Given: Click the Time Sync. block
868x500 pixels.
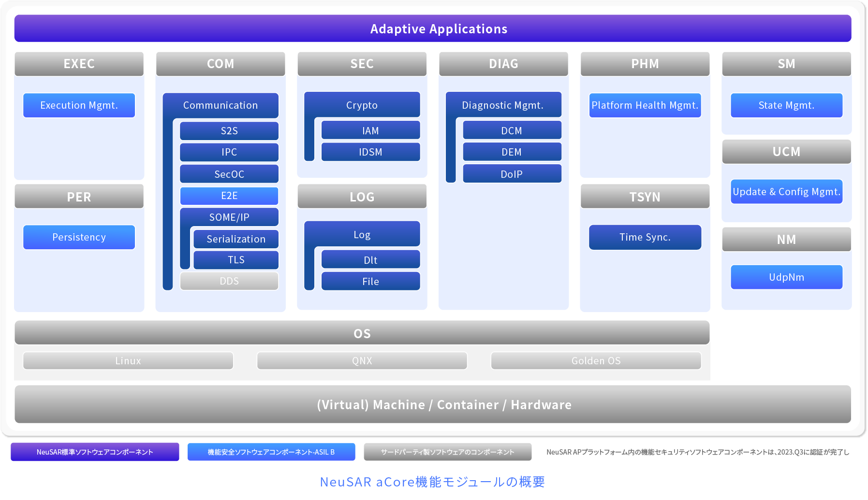Looking at the screenshot, I should (645, 237).
